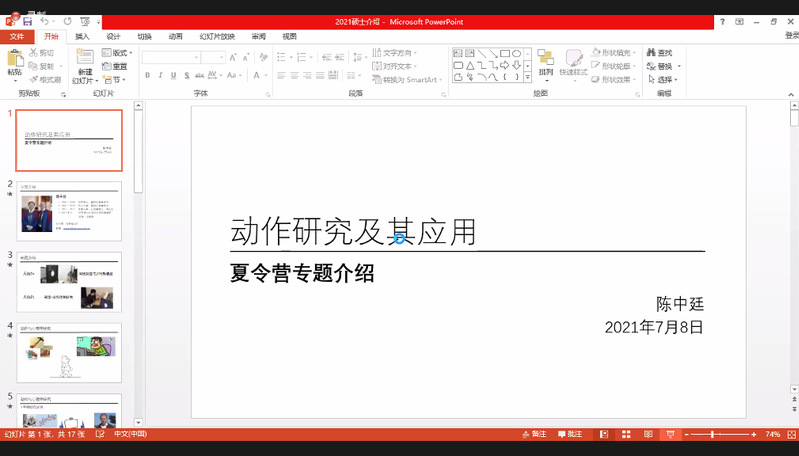Open the Arrange (排列) tool
The height and width of the screenshot is (456, 799).
[545, 62]
